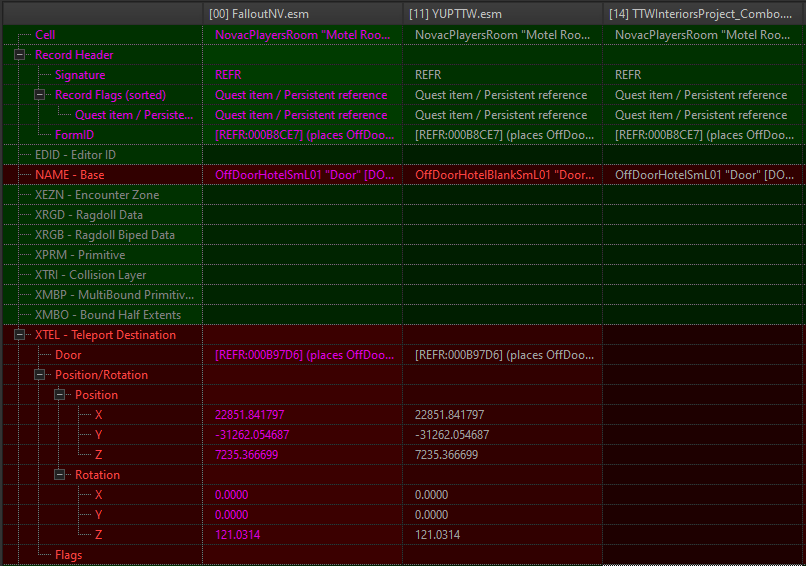Click REFR signature in TTWInteriorsProject column
Screen dimensions: 806x566
pos(628,75)
